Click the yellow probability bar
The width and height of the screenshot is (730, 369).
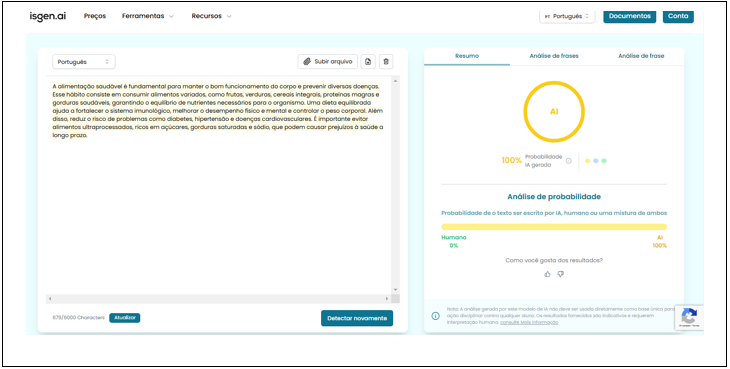point(554,227)
